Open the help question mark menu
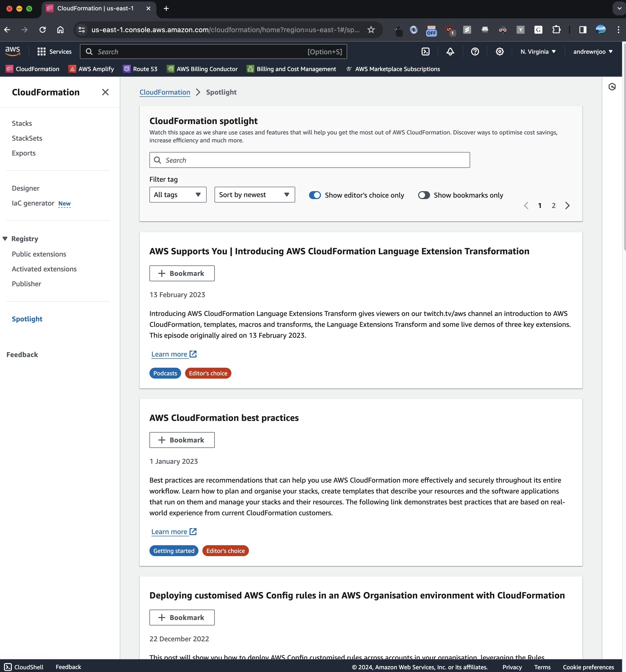 coord(475,52)
